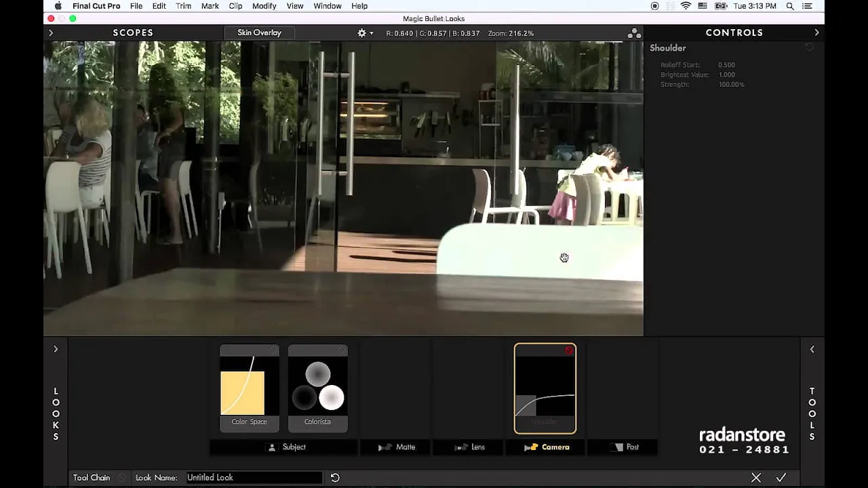868x488 pixels.
Task: Open the Mark menu
Action: pyautogui.click(x=210, y=6)
